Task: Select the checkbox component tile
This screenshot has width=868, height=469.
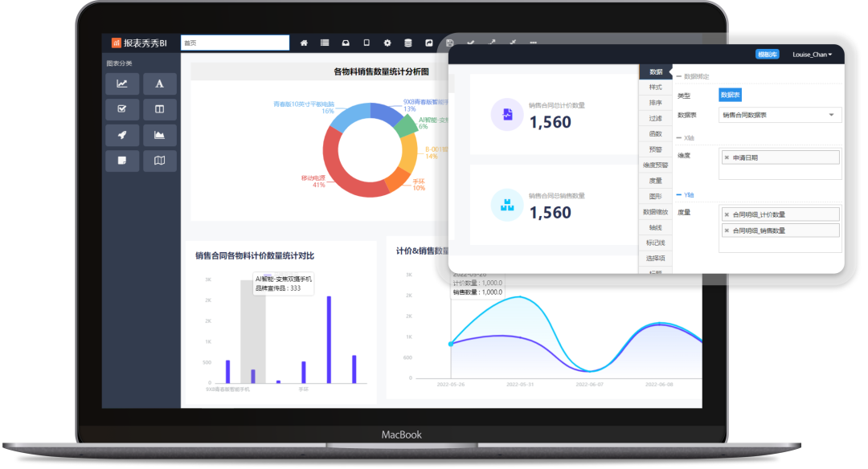Action: [122, 109]
